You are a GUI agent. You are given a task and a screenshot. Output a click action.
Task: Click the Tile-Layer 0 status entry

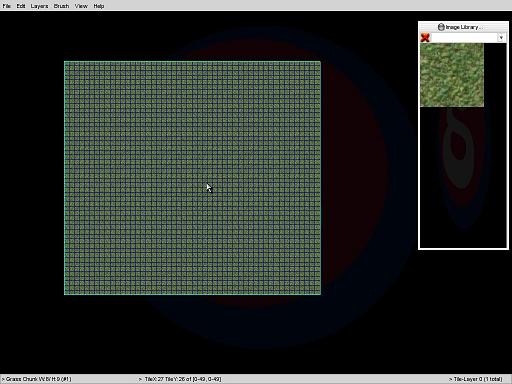(476, 379)
